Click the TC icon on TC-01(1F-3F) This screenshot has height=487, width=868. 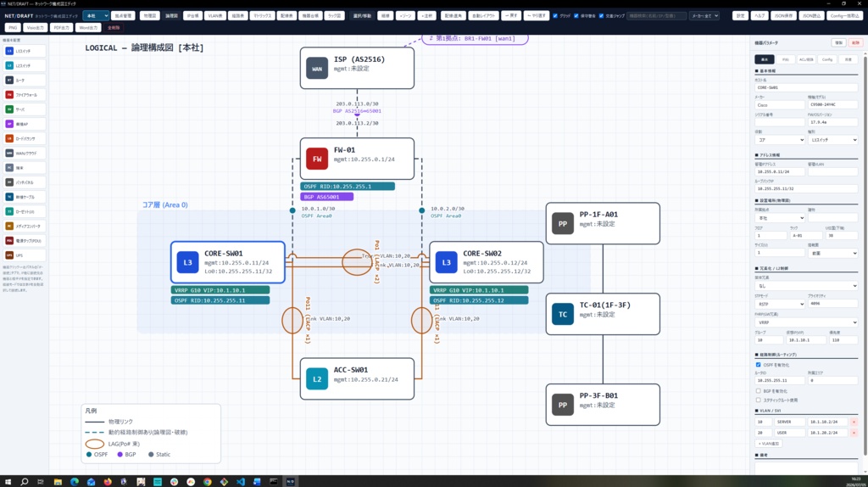(563, 314)
